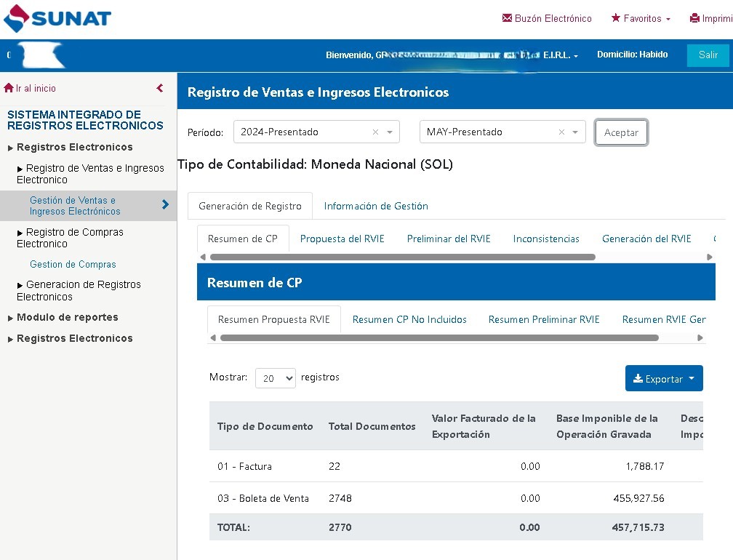Click total 457,715.73 value

tap(638, 527)
